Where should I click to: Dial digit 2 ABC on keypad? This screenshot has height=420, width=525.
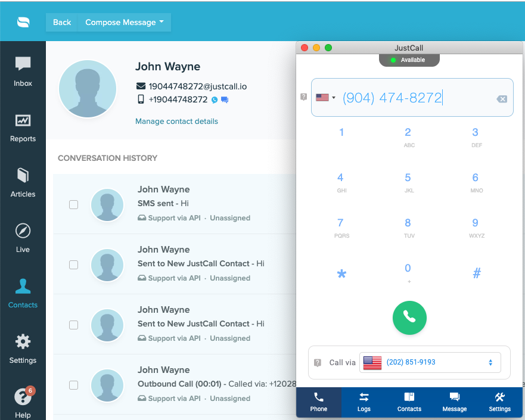coord(408,137)
